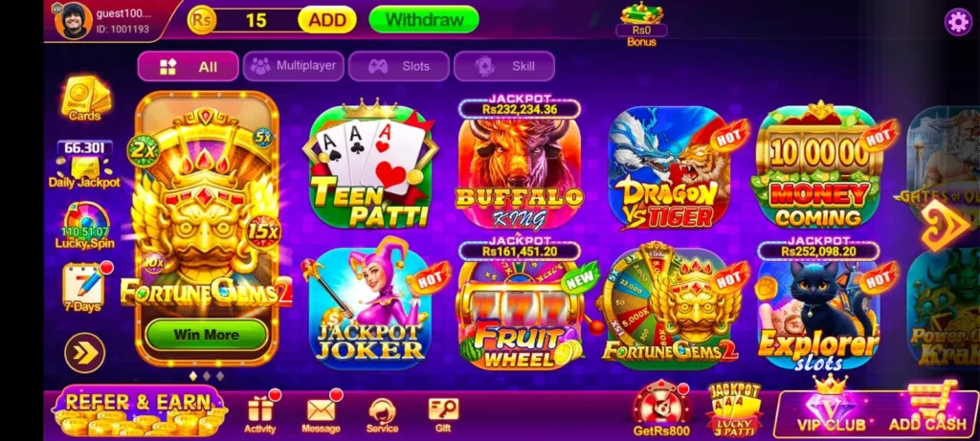Open the settings gear icon
980x441 pixels.
point(957,23)
